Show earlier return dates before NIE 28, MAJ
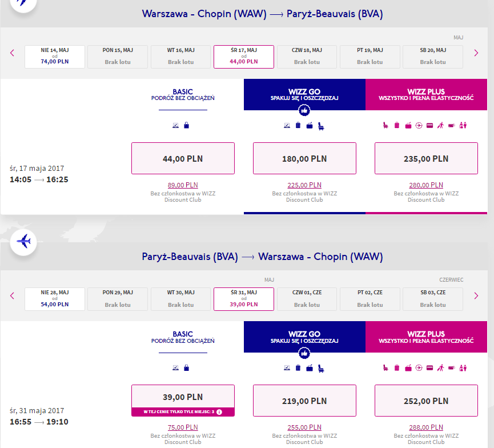 (x=13, y=296)
